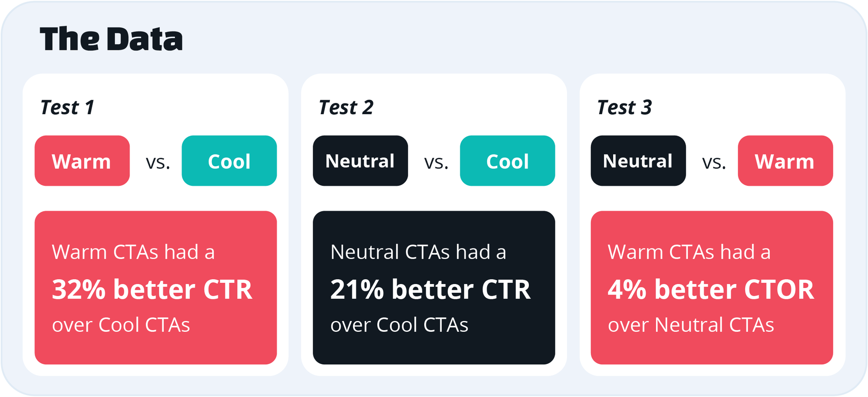Click 'over Cool CTAs' in red card

121,325
